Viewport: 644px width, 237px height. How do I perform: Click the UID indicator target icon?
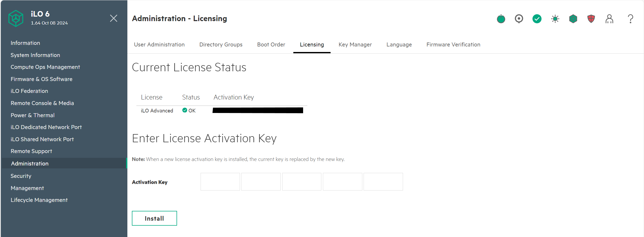(x=519, y=19)
